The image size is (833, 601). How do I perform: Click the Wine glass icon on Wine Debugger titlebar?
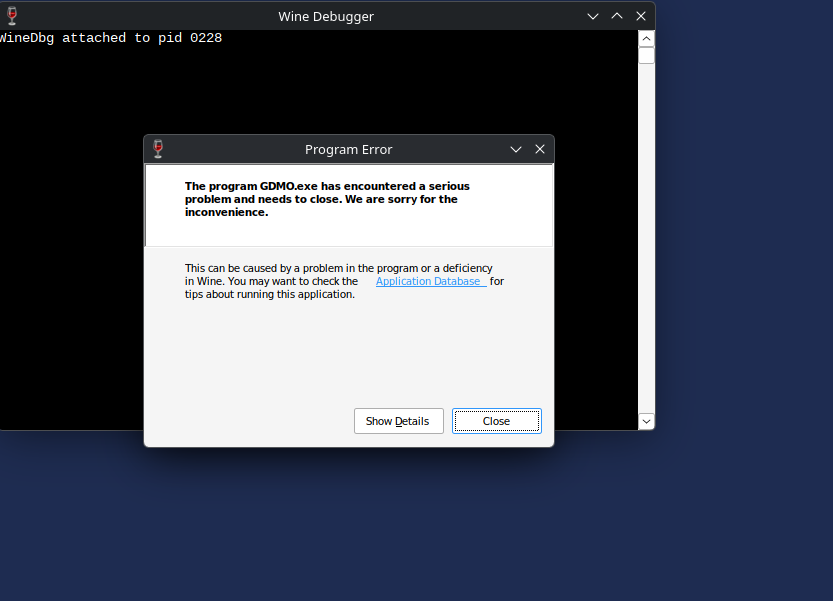click(11, 15)
